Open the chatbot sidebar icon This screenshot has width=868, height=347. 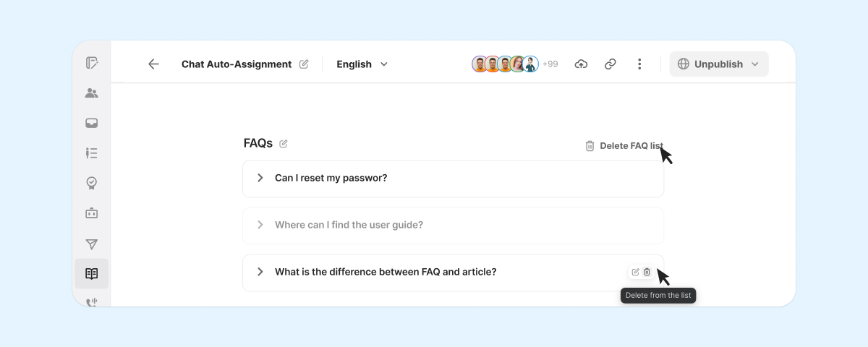(x=91, y=213)
